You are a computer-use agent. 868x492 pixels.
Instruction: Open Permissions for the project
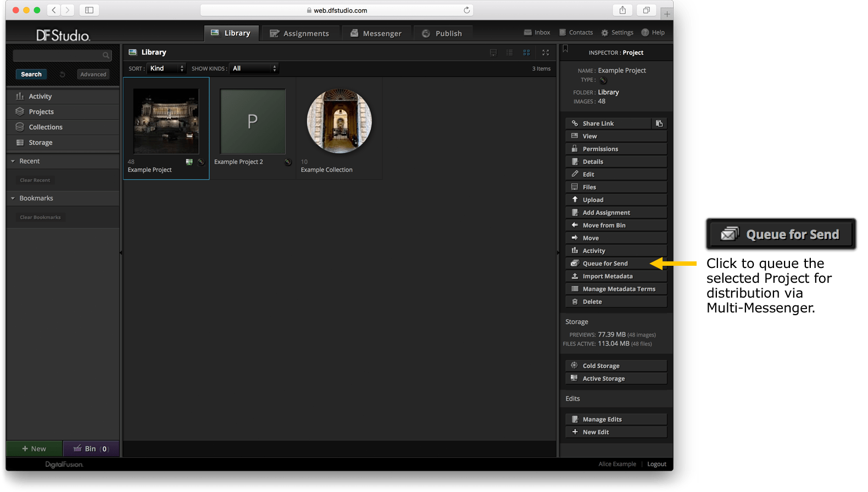tap(616, 149)
